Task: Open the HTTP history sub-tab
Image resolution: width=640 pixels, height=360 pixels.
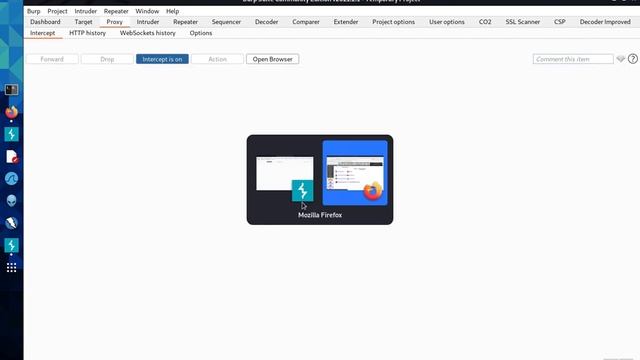Action: point(87,33)
